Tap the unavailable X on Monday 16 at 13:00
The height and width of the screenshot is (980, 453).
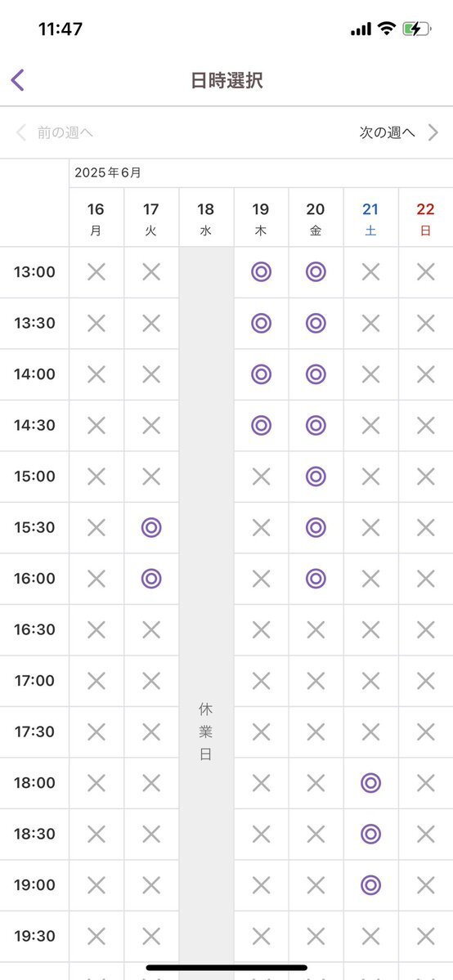coord(96,272)
